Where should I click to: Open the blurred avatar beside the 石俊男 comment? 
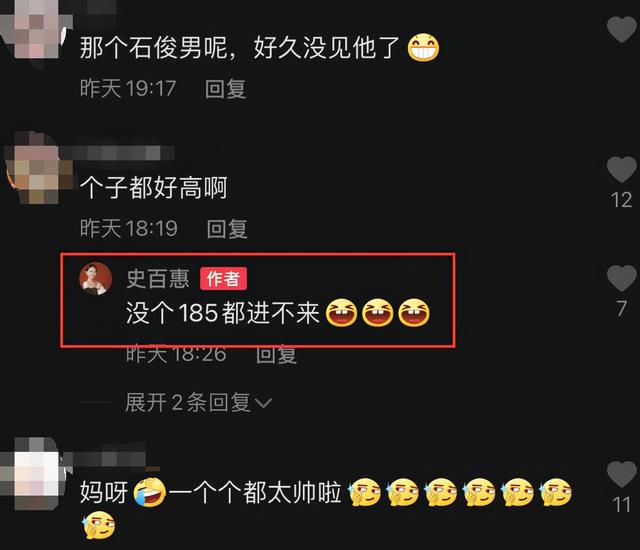[x=35, y=29]
